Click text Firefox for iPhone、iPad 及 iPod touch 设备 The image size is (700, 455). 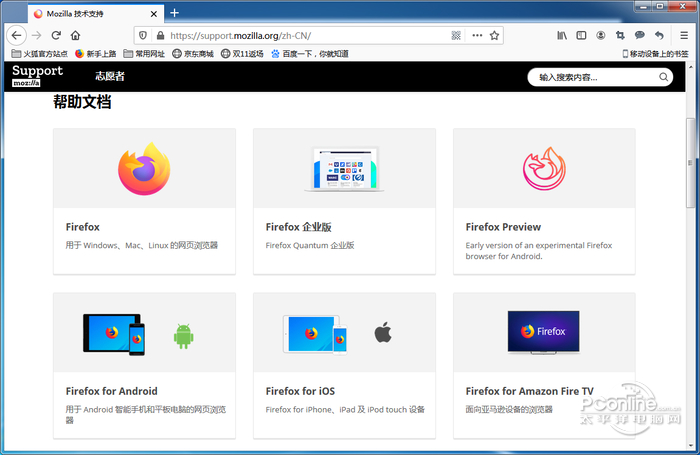point(345,409)
